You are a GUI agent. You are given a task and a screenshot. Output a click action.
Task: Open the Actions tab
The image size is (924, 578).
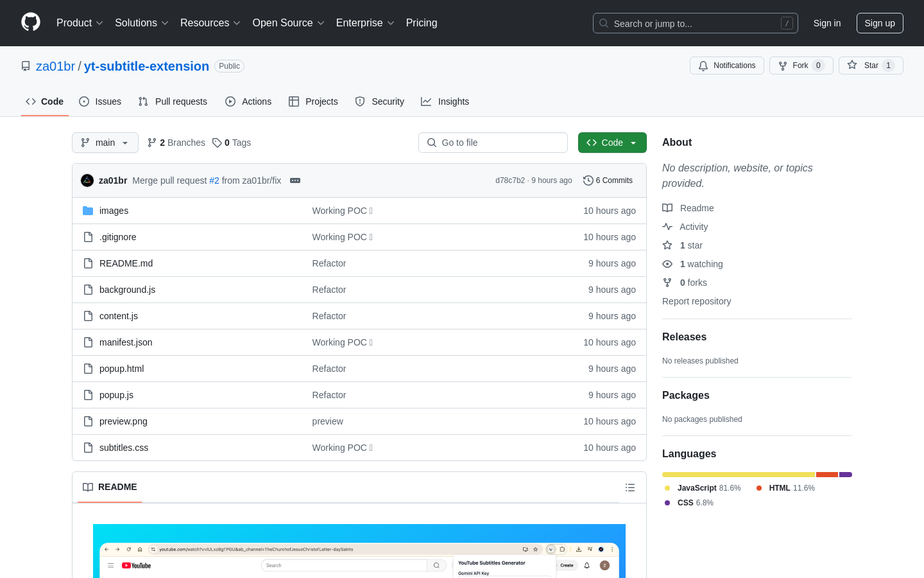click(x=248, y=101)
